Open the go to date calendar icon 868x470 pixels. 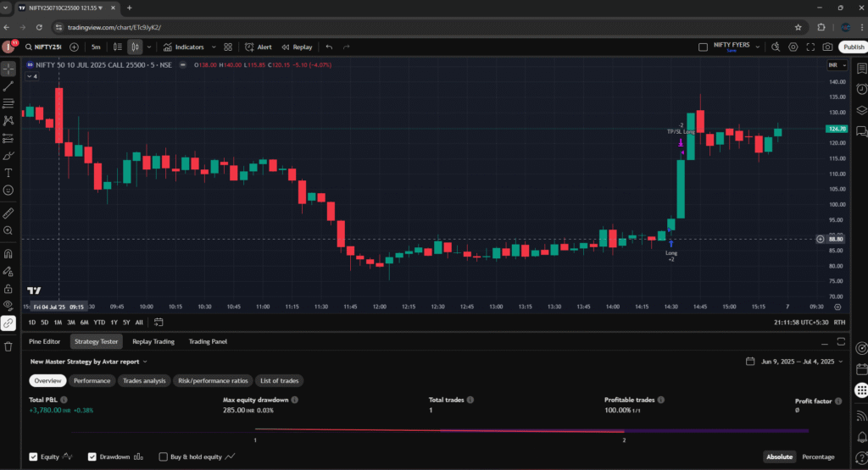tap(159, 323)
